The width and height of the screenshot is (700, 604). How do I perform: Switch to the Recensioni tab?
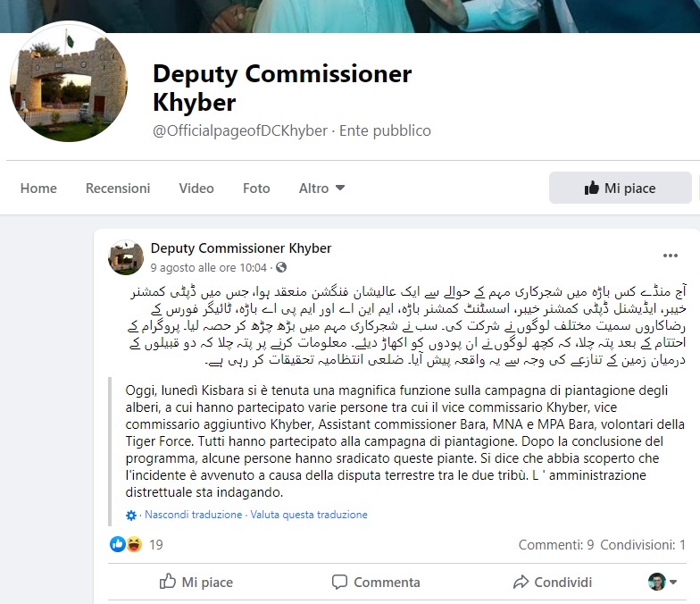coord(118,188)
